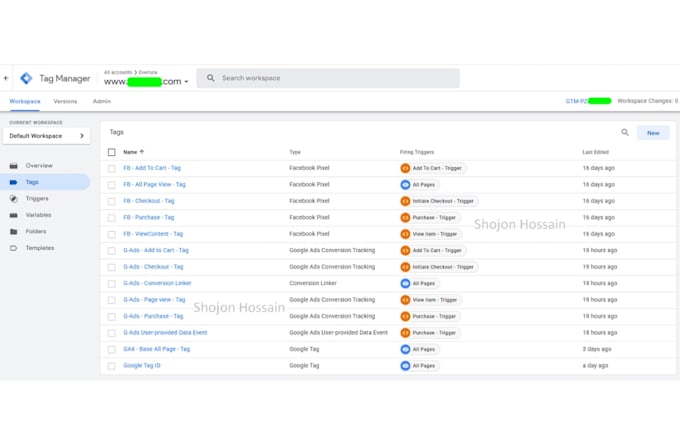Click trigger icon in FB - Checkout row
Image resolution: width=680 pixels, height=445 pixels.
[405, 201]
